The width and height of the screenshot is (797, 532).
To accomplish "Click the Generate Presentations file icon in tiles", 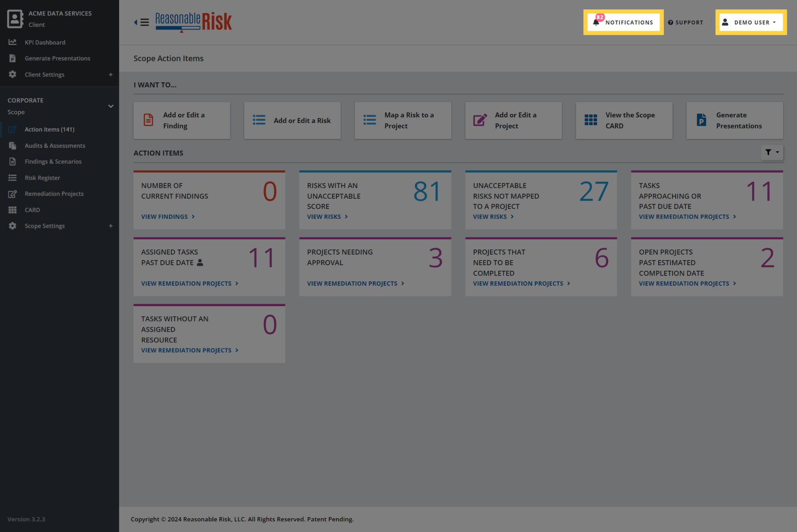I will click(x=701, y=120).
